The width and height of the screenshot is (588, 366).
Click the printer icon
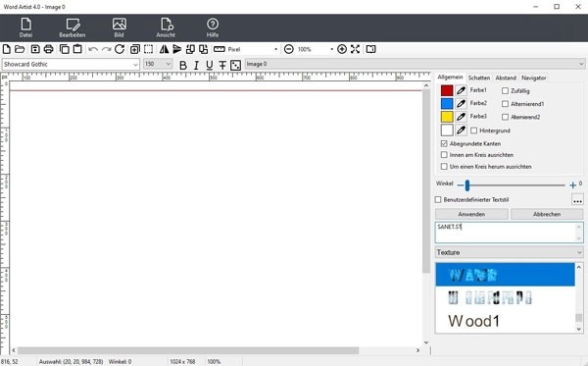[48, 49]
